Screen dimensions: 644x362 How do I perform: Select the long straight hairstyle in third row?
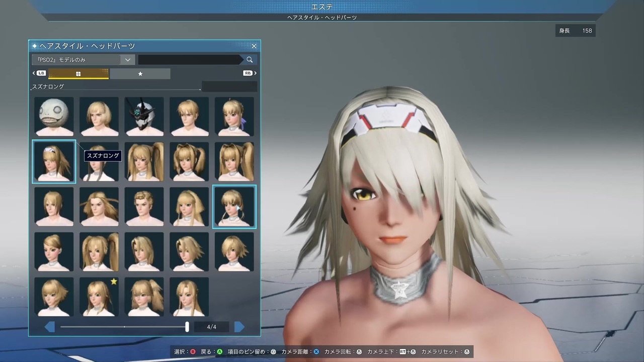(189, 207)
